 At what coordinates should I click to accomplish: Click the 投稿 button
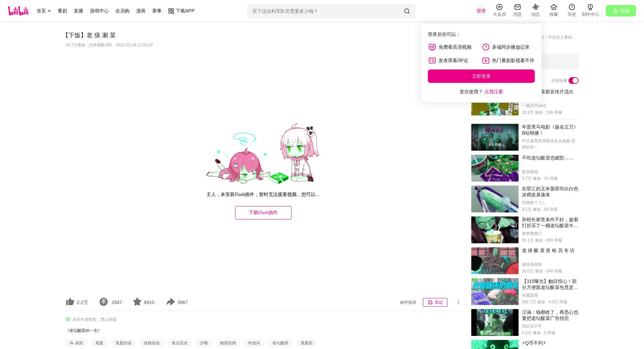(621, 11)
